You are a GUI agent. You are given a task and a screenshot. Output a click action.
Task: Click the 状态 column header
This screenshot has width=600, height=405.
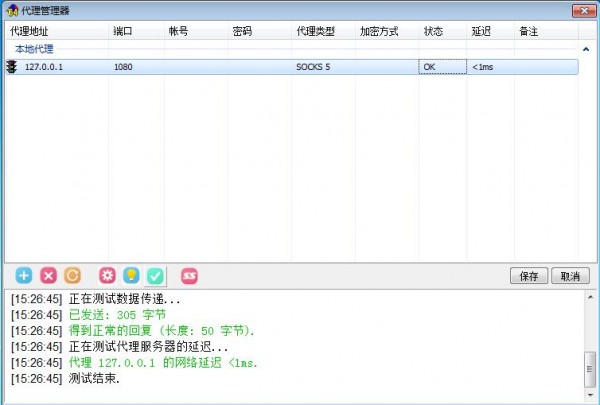pos(443,31)
